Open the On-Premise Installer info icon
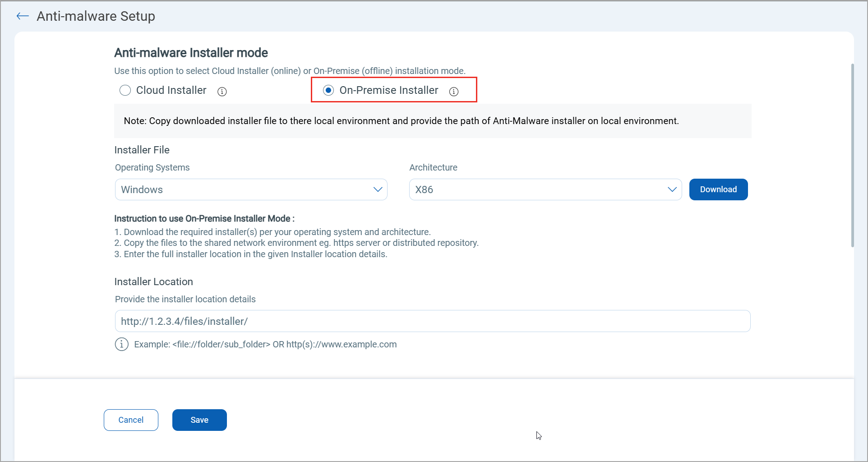The width and height of the screenshot is (868, 462). pyautogui.click(x=454, y=92)
